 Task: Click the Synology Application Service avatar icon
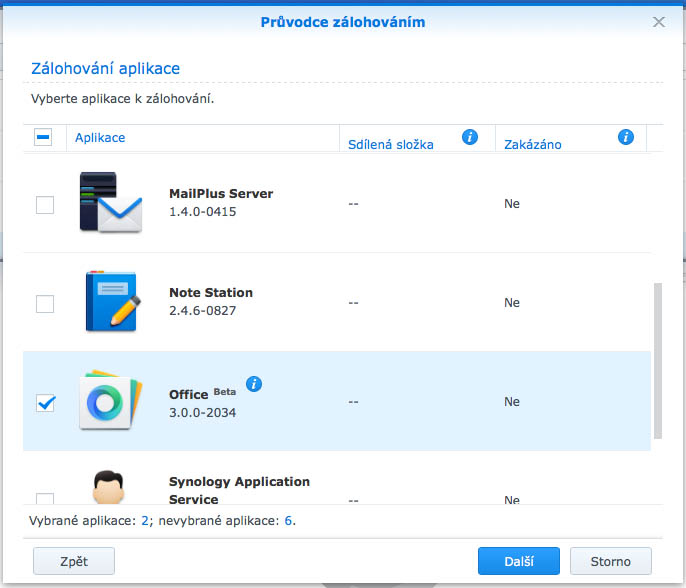click(x=108, y=487)
